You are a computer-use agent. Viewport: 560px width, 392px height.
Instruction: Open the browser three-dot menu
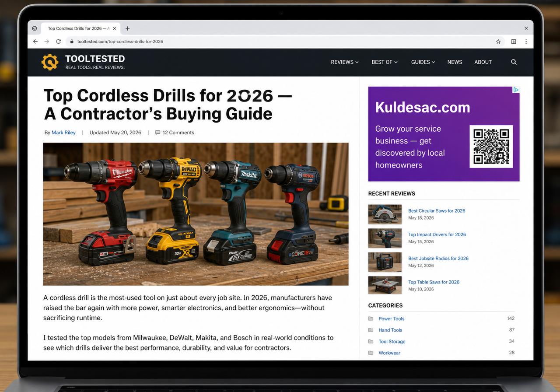tap(526, 42)
